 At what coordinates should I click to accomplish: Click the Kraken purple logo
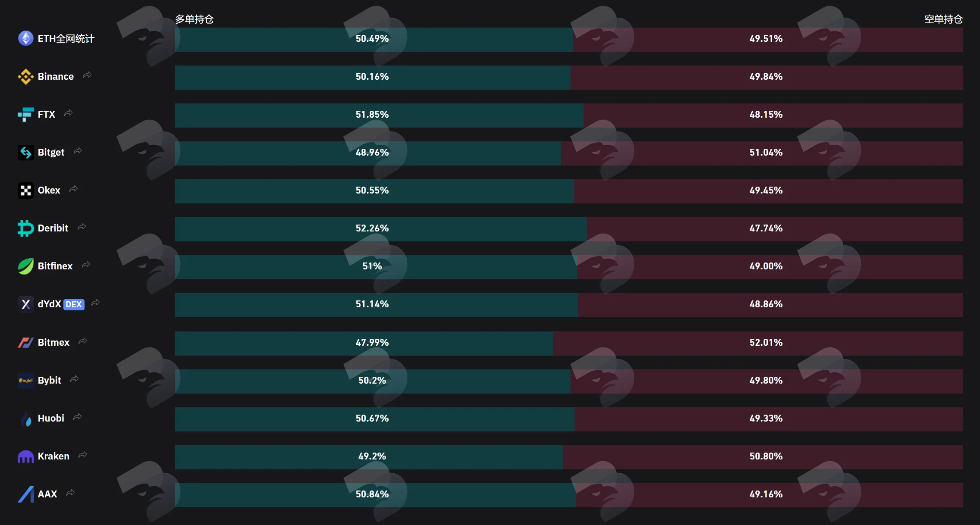point(25,456)
